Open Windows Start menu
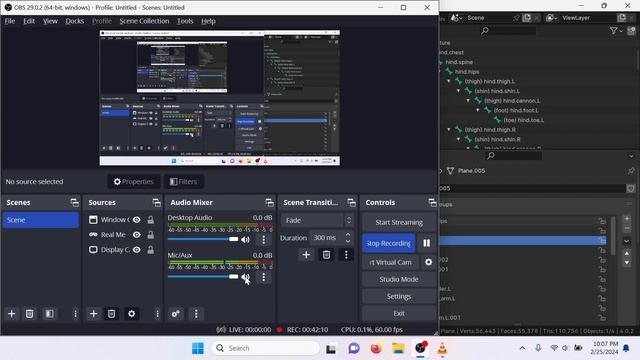The height and width of the screenshot is (360, 640). tap(198, 348)
